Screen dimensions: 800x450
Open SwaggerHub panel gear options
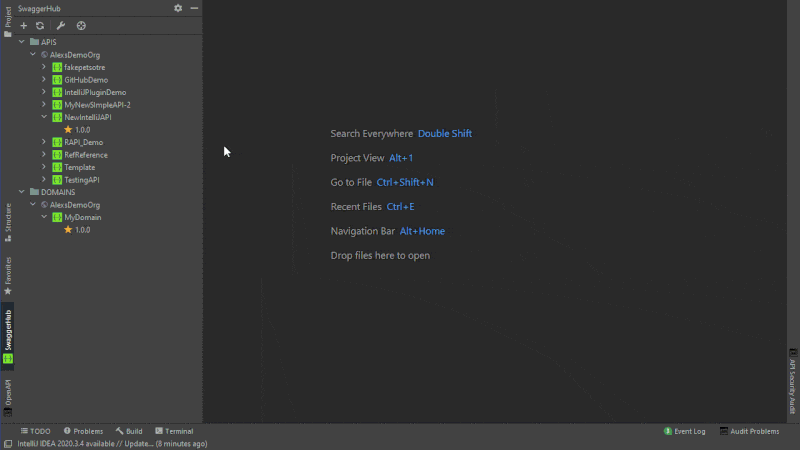point(178,8)
